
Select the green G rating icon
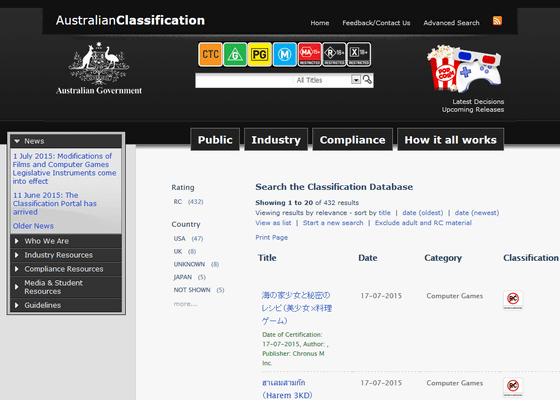coord(235,54)
